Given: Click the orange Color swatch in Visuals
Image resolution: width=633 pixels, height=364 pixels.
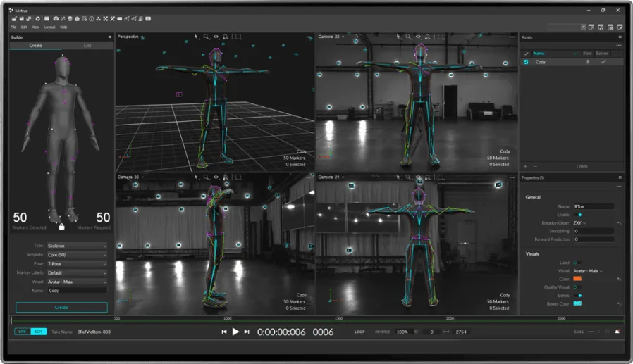Looking at the screenshot, I should [x=577, y=279].
